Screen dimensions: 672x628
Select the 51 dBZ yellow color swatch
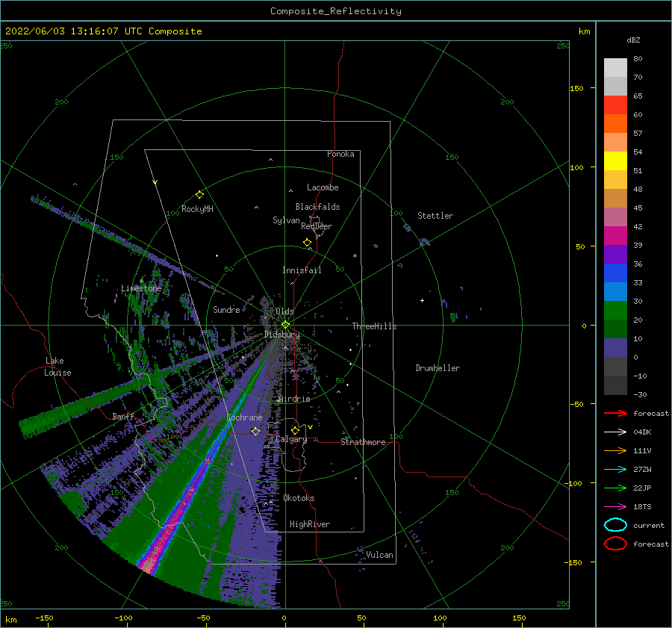[615, 161]
